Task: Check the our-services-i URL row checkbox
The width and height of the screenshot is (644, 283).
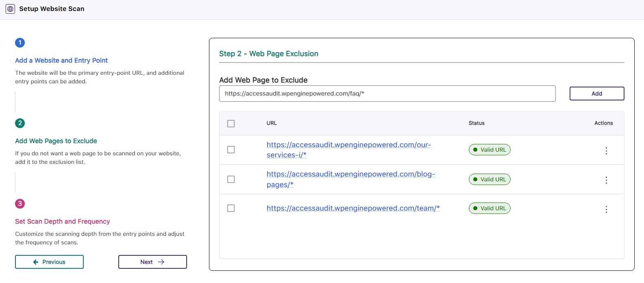Action: [231, 150]
